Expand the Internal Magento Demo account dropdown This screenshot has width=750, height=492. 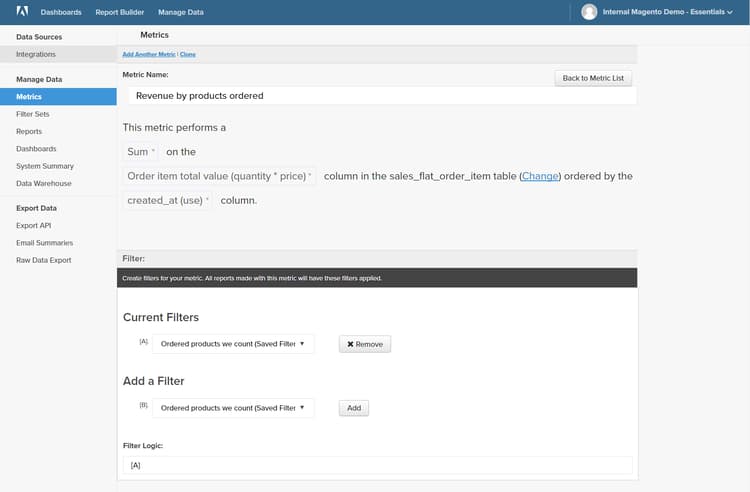667,12
